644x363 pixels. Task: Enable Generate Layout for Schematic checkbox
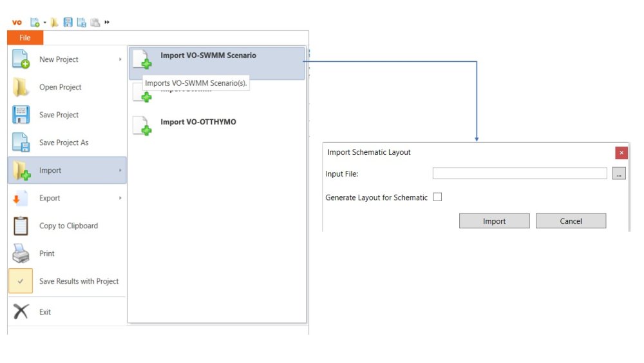coord(437,197)
